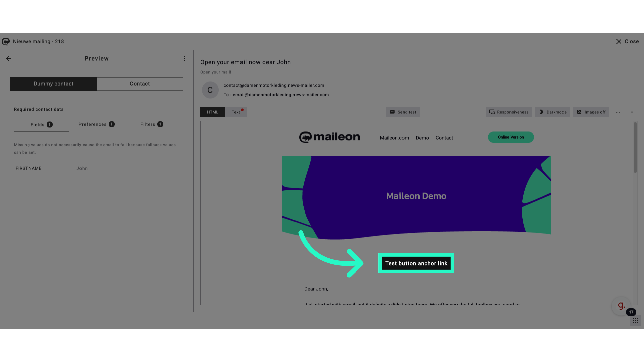Switch to the Text view tab
Image resolution: width=644 pixels, height=362 pixels.
pos(236,112)
